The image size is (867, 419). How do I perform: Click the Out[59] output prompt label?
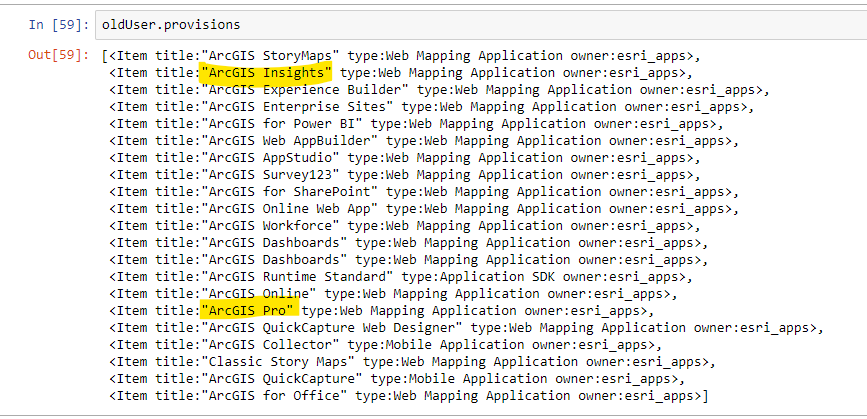click(x=59, y=55)
